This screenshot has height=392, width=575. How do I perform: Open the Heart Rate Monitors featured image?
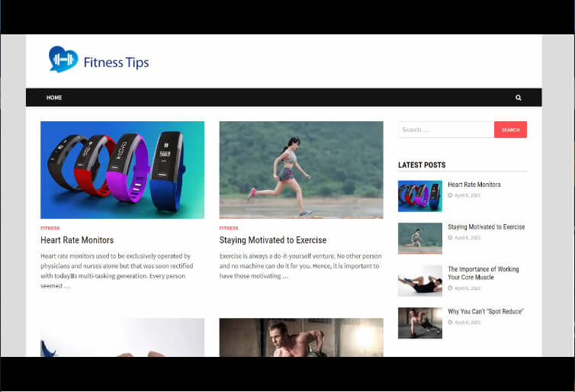coord(123,170)
